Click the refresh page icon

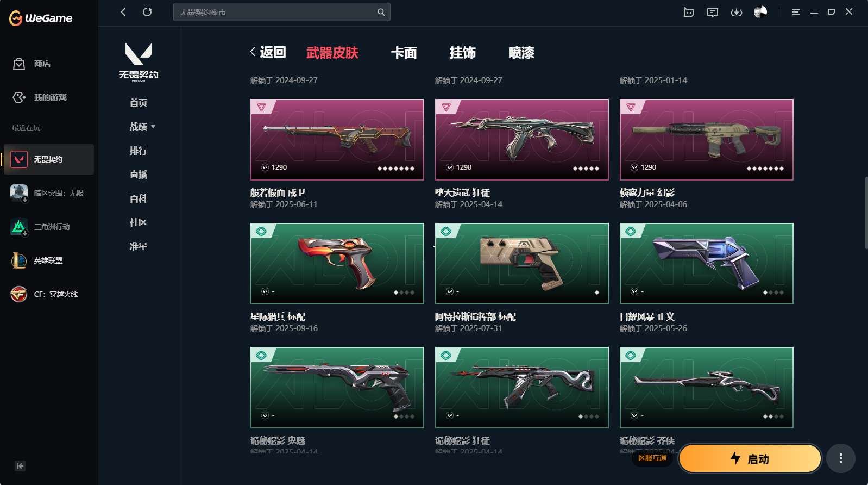[x=147, y=12]
